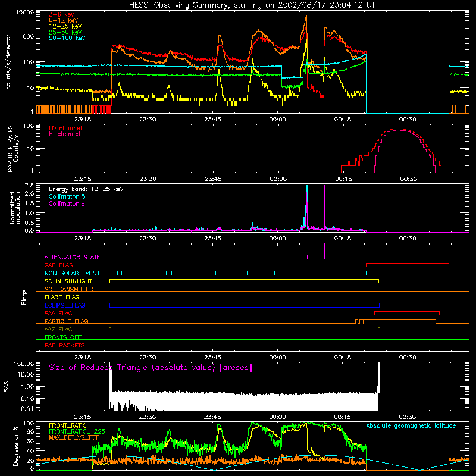The height and width of the screenshot is (476, 476).
Task: Click the 10000 y-axis tick value
Action: click(25, 12)
